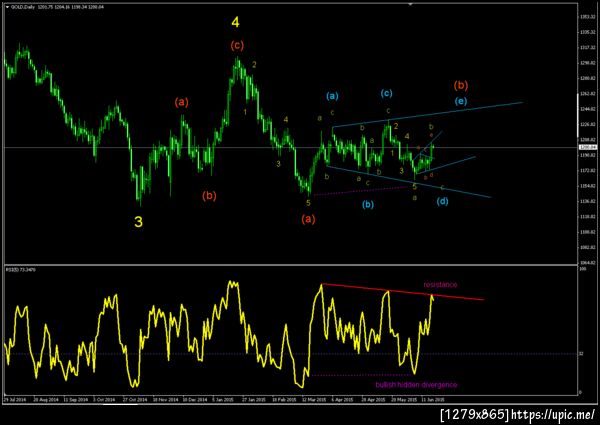Click the '29 Jul 2014' date label
Image resolution: width=600 pixels, height=425 pixels.
[x=15, y=399]
